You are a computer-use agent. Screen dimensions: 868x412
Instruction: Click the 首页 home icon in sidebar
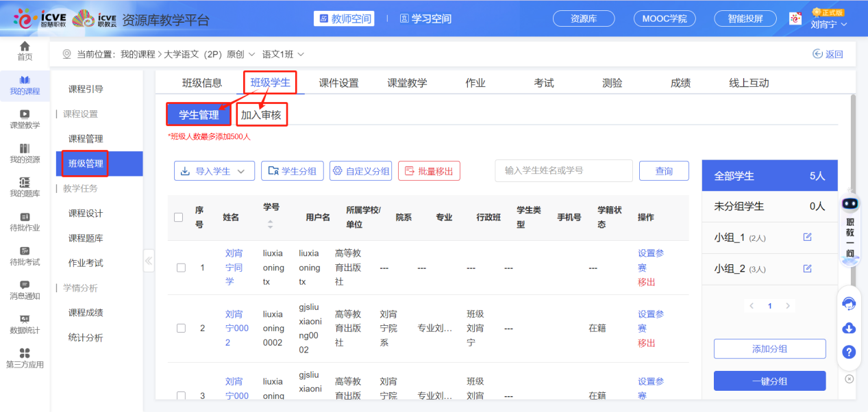pos(25,47)
